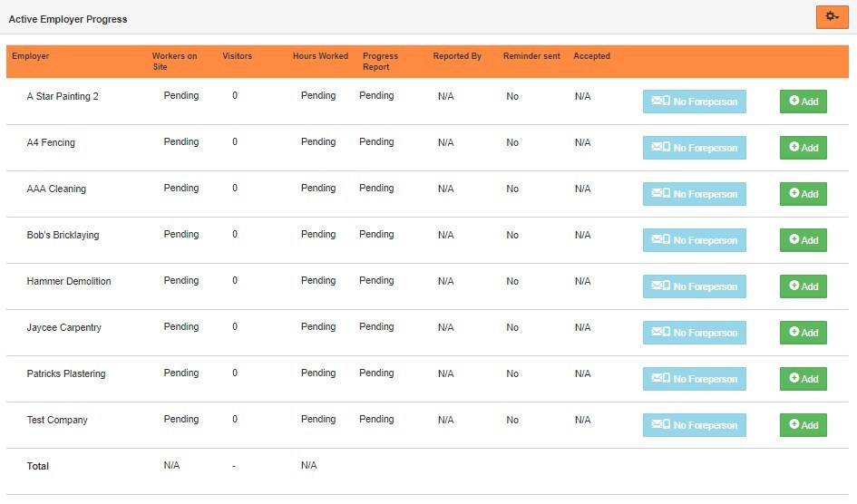Click No Foreperson for A Star Painting 2
This screenshot has height=504, width=857.
pyautogui.click(x=694, y=102)
